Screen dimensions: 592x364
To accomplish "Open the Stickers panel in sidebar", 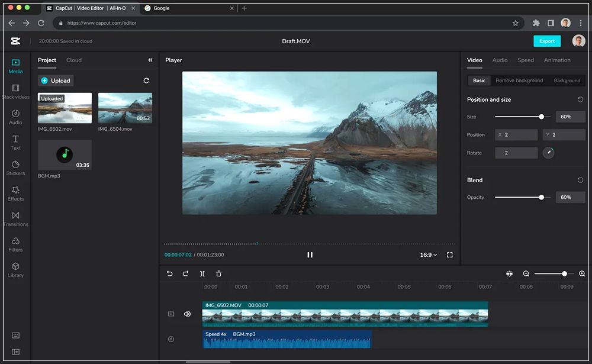I will (x=15, y=167).
